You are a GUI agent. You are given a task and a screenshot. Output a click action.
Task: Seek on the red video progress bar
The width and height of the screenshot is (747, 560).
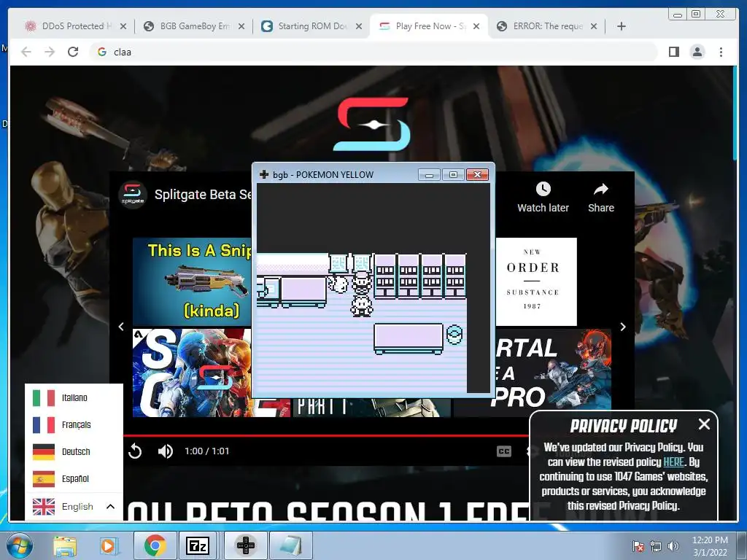pos(326,435)
